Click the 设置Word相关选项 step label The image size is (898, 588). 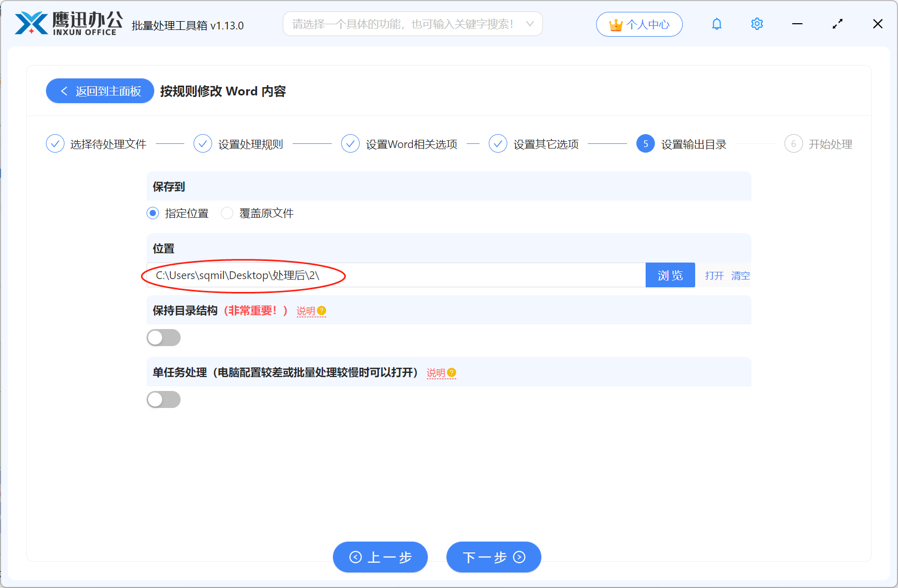tap(411, 144)
